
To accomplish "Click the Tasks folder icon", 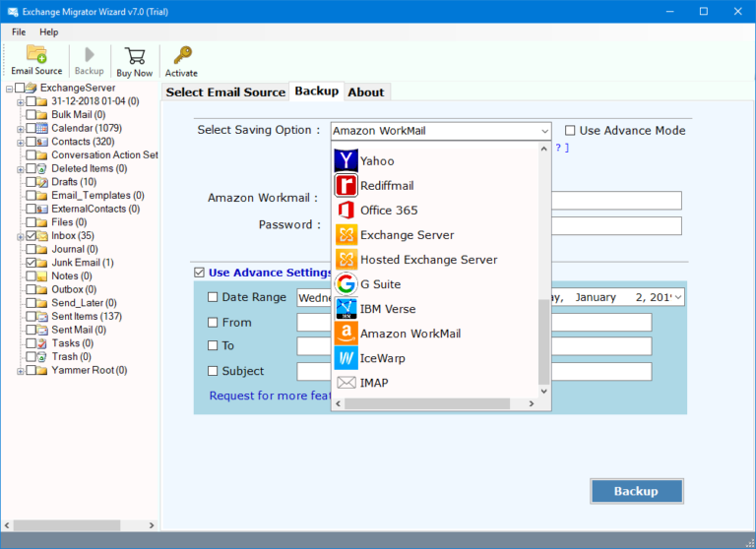I will pos(42,343).
